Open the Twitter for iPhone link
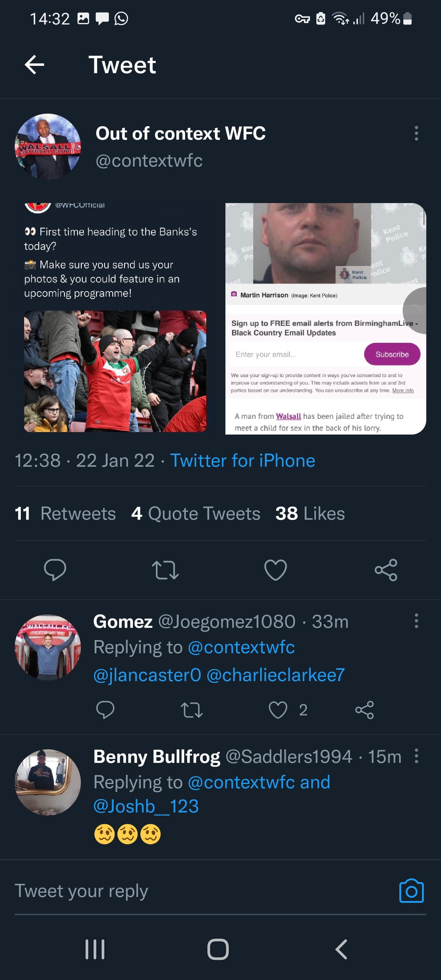This screenshot has width=441, height=980. coord(242,461)
